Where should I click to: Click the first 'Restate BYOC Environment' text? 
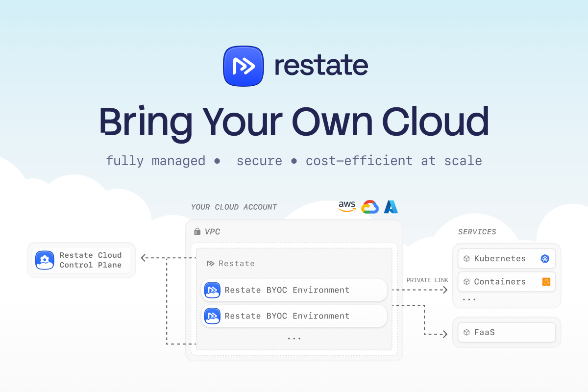287,290
